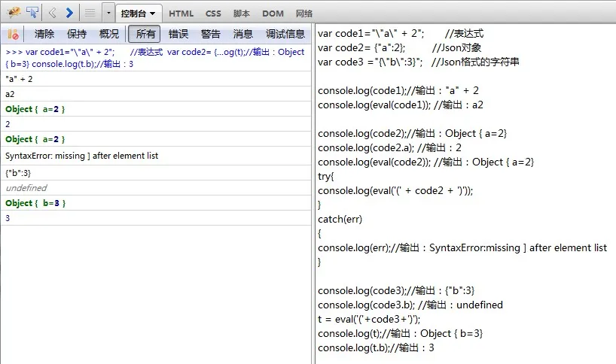Filter console by 错误

tap(178, 34)
